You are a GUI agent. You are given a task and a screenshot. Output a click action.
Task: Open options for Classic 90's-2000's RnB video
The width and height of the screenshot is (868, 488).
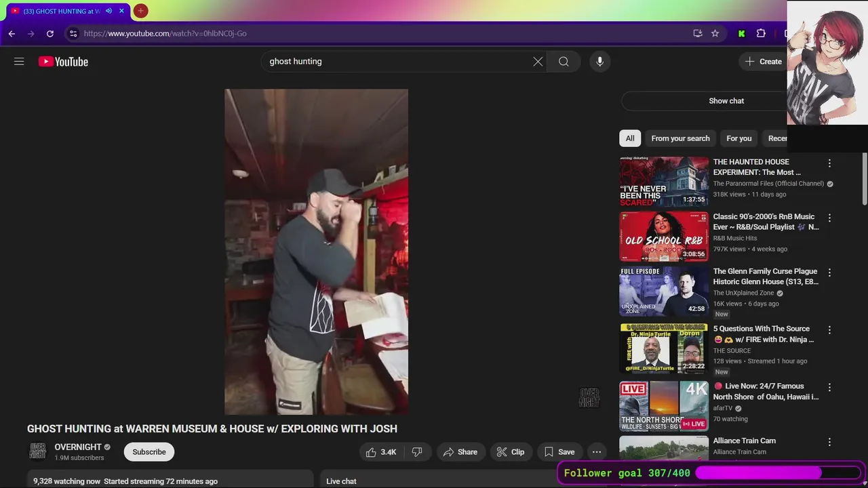[829, 218]
